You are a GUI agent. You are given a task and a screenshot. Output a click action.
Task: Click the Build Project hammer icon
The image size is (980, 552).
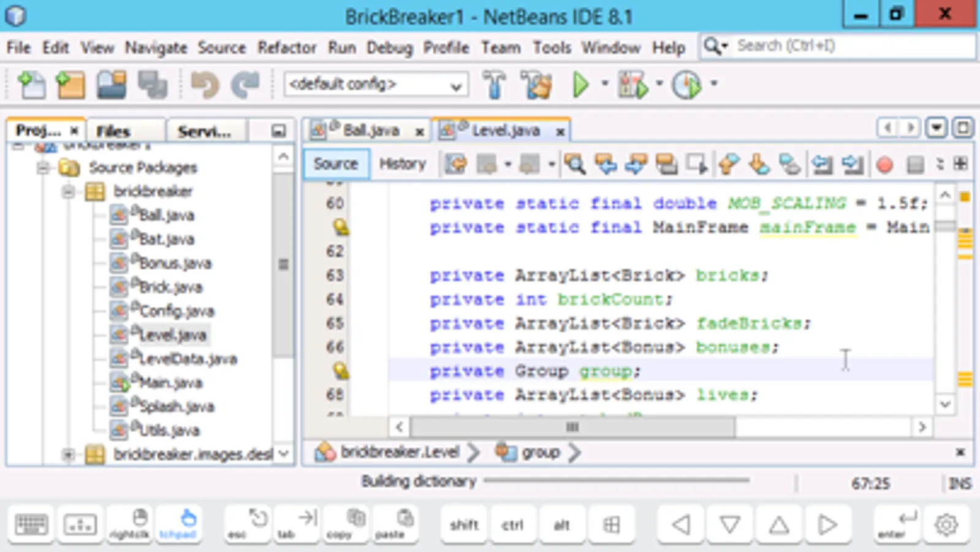coord(494,84)
